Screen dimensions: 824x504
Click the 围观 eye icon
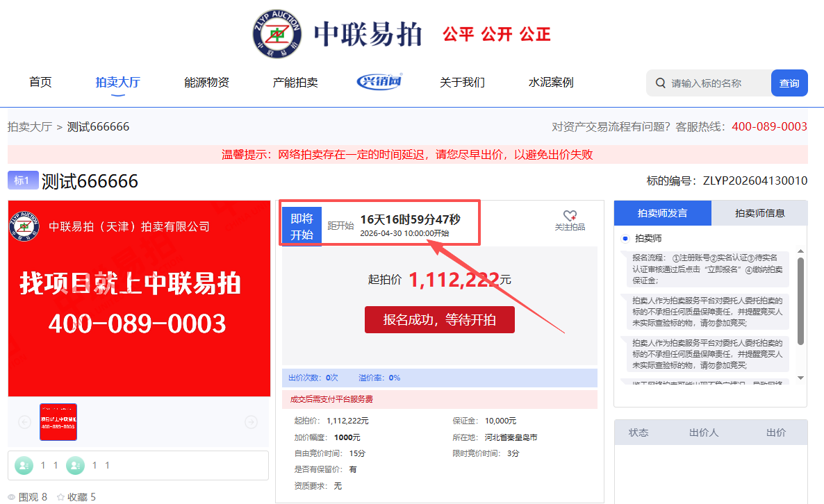(11, 497)
